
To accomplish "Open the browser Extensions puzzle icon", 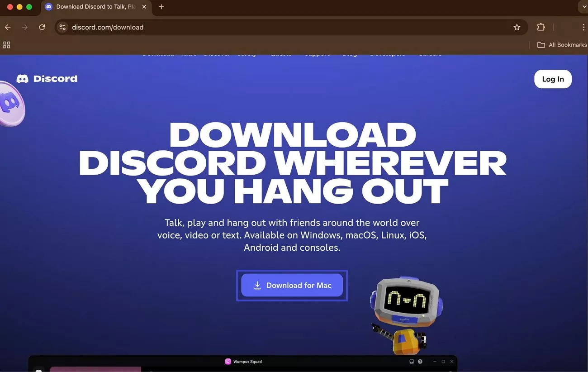I will [x=541, y=27].
